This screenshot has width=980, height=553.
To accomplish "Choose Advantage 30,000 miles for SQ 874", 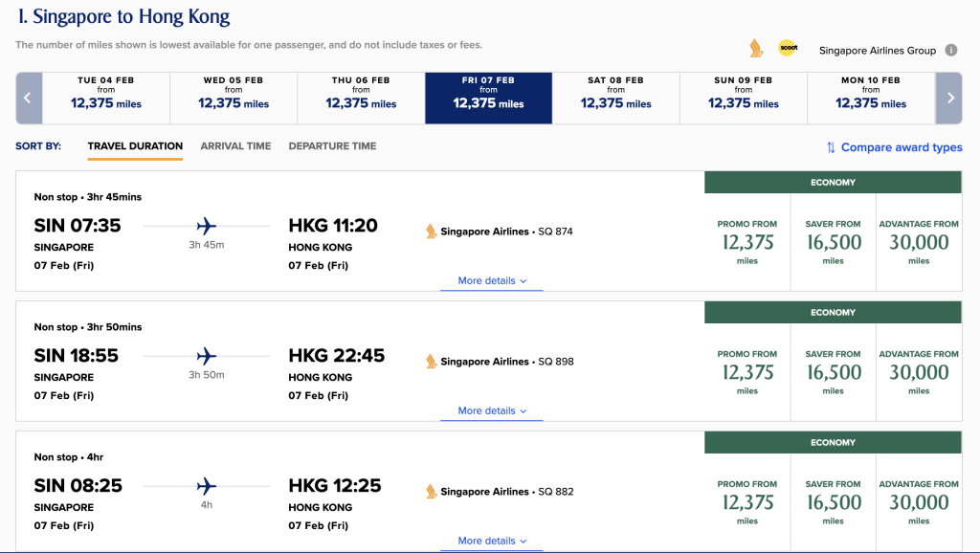I will coord(919,242).
